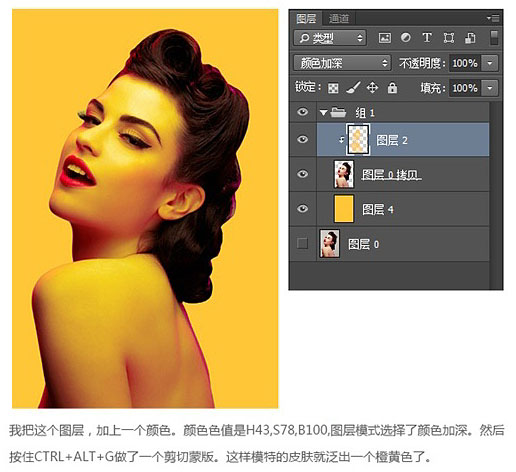Show the hidden 图层 0 layer

tap(302, 243)
